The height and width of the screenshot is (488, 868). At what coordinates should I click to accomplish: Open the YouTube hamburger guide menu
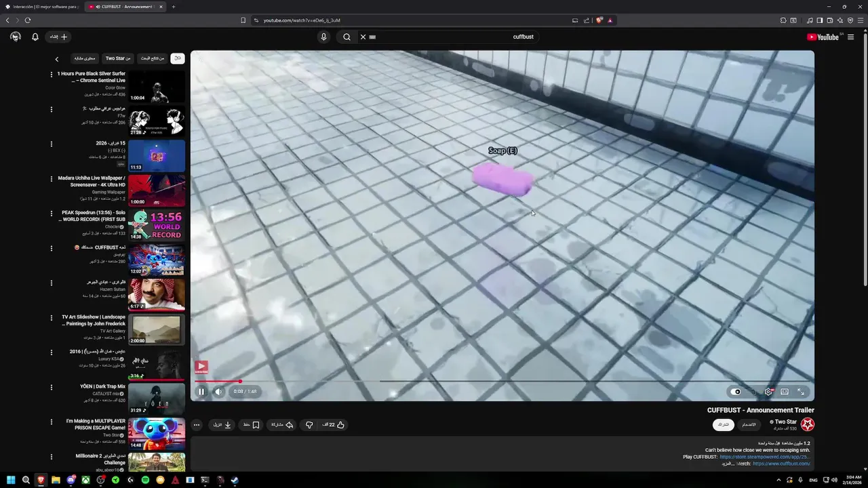850,37
